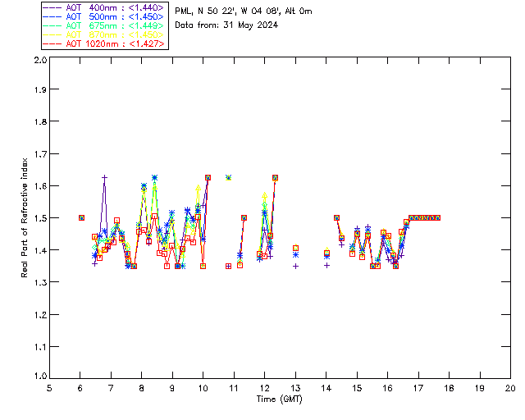Screen dimensions: 525x420
Task: Click the purple 400nm peak near 1.63 before 7
Action: [105, 177]
